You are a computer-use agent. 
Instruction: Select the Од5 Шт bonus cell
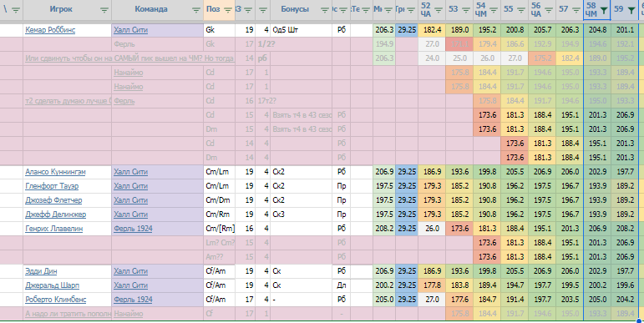301,30
